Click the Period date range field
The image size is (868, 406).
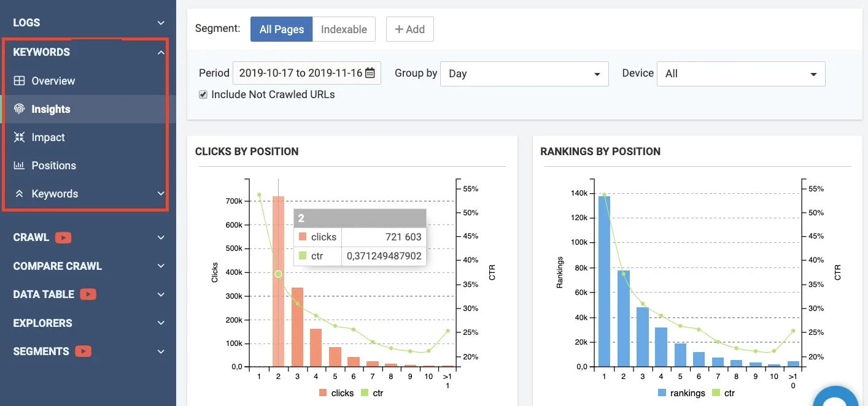pyautogui.click(x=306, y=73)
